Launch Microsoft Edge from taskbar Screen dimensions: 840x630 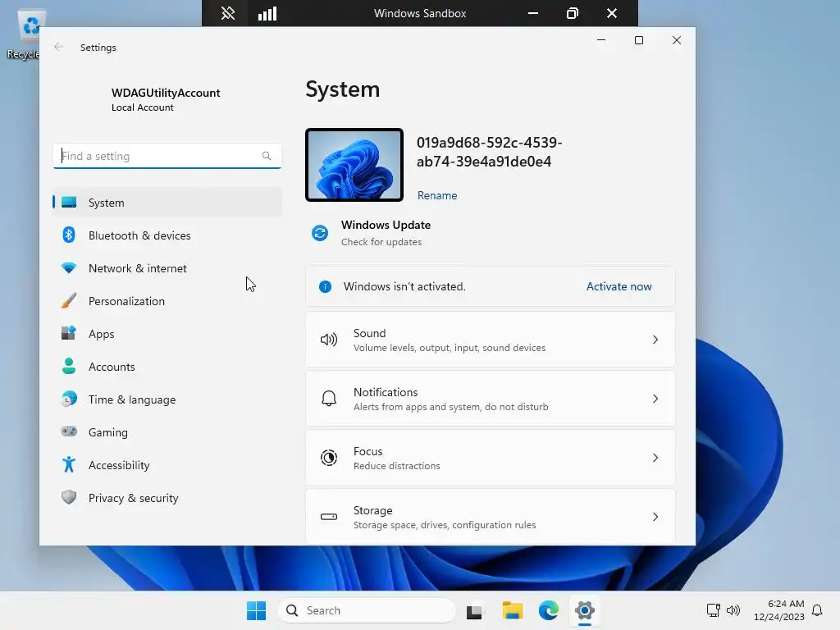pos(549,610)
